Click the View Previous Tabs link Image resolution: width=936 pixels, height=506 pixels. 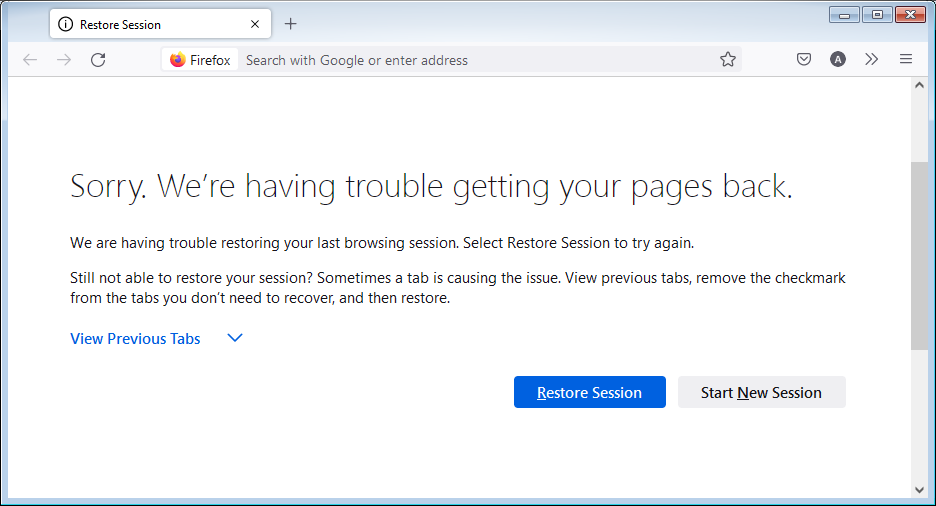tap(135, 339)
